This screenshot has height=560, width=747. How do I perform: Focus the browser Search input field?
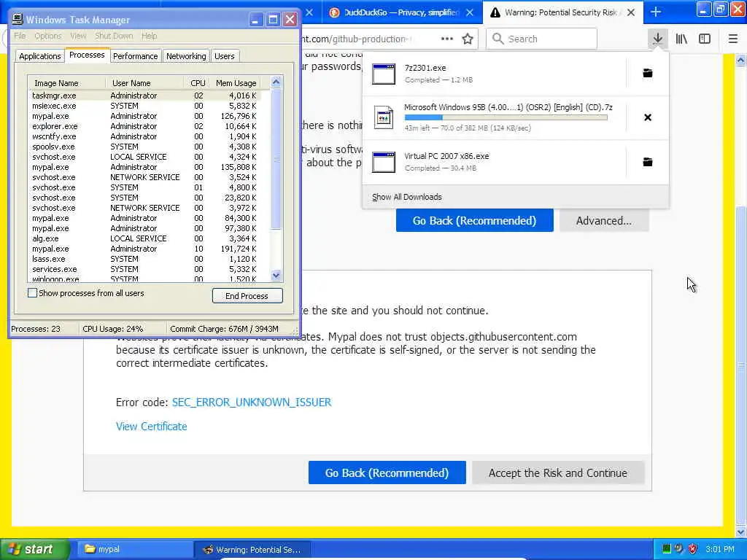coord(541,39)
